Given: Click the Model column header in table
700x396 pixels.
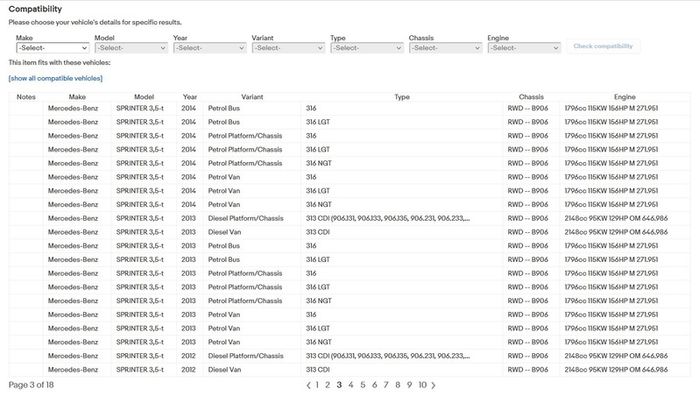Looking at the screenshot, I should point(144,97).
